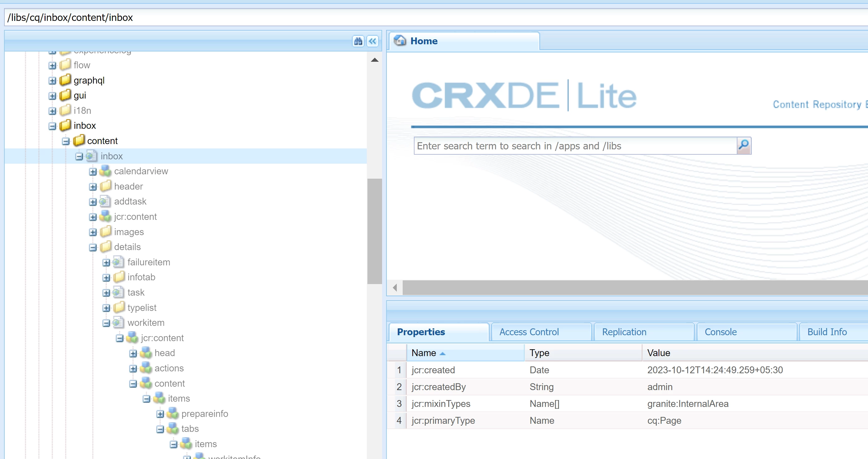
Task: Click the addtask page icon
Action: coord(105,201)
